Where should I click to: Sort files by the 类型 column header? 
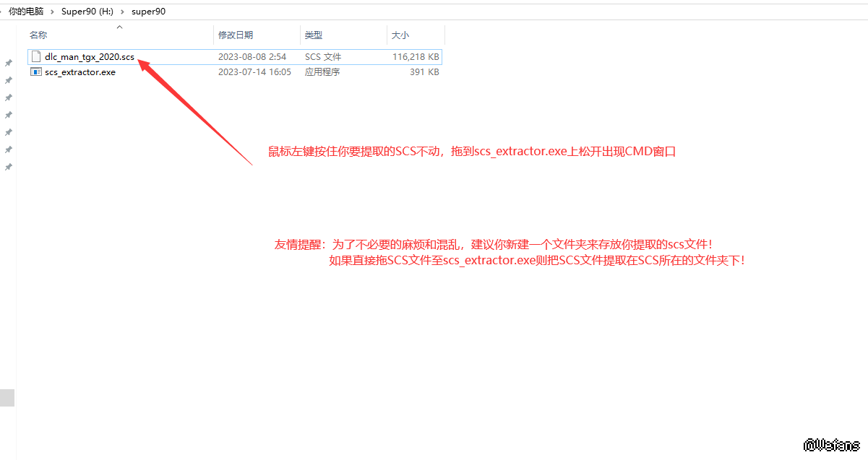tap(314, 35)
